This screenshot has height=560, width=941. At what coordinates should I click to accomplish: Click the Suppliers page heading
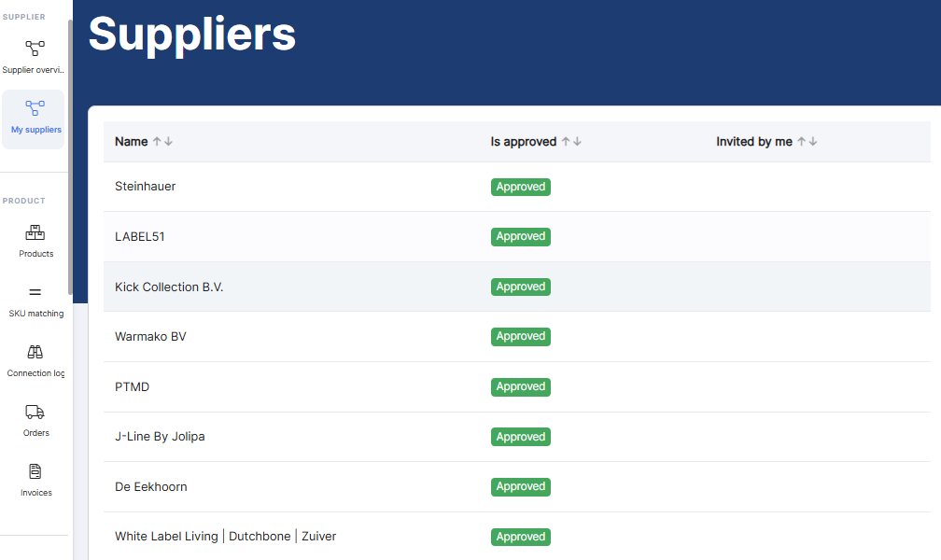[192, 35]
